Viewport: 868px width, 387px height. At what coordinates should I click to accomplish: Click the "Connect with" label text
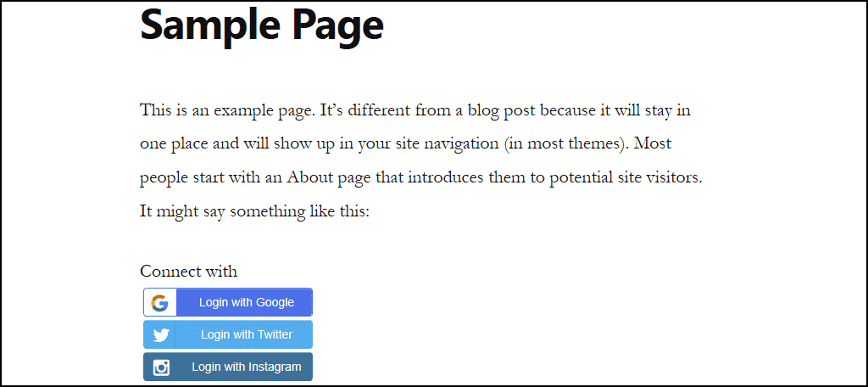(189, 271)
